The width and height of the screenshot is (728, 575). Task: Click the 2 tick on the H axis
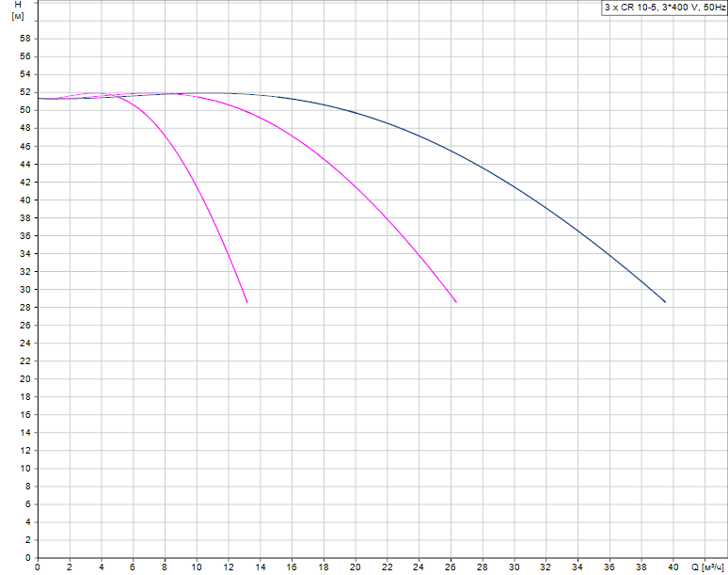(28, 539)
